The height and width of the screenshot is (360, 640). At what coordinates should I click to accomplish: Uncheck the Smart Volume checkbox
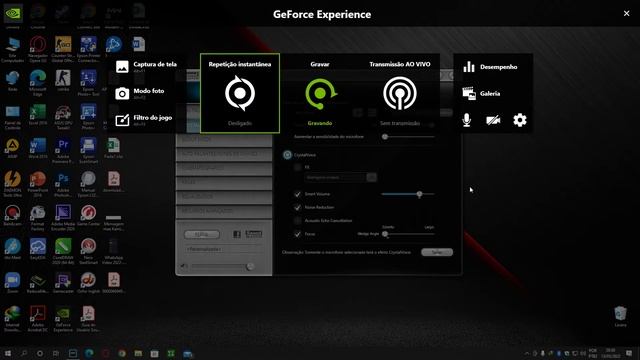click(x=297, y=194)
